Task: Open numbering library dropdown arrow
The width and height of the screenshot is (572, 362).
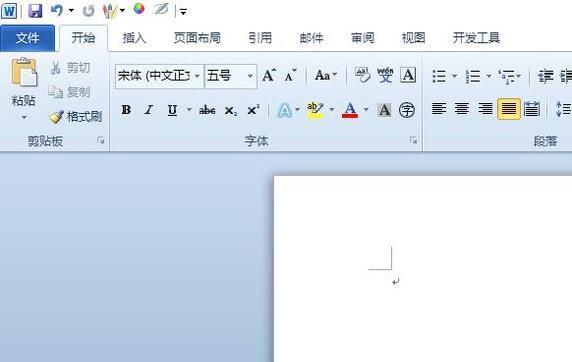Action: click(x=489, y=76)
